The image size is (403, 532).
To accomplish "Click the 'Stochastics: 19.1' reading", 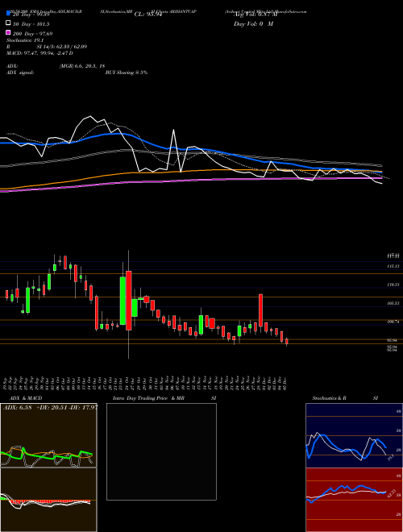I will (23, 40).
